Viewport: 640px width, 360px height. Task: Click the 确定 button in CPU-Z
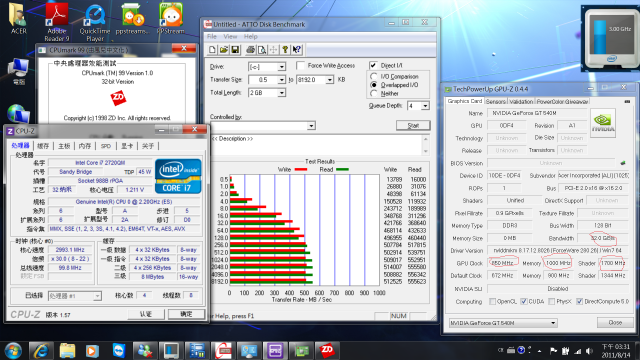tap(186, 314)
